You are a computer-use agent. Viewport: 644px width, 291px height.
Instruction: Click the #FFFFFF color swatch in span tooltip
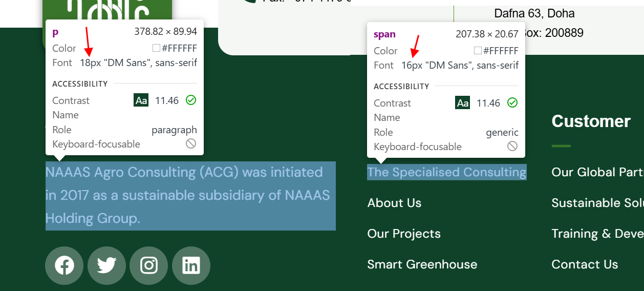478,51
